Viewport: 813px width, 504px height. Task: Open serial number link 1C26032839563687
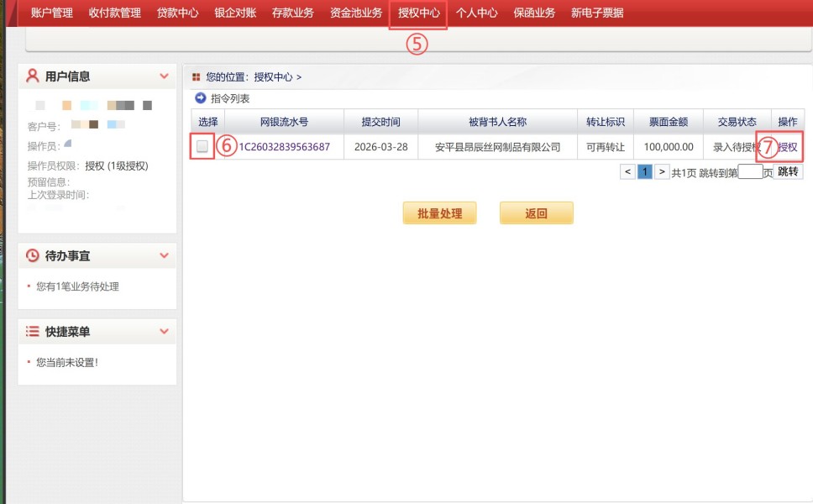click(x=284, y=147)
